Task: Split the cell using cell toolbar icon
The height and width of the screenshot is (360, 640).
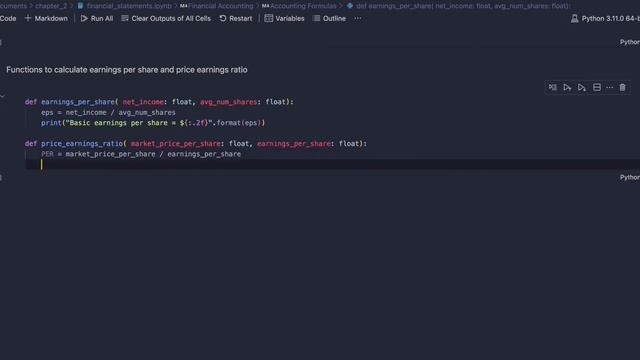Action: (597, 87)
